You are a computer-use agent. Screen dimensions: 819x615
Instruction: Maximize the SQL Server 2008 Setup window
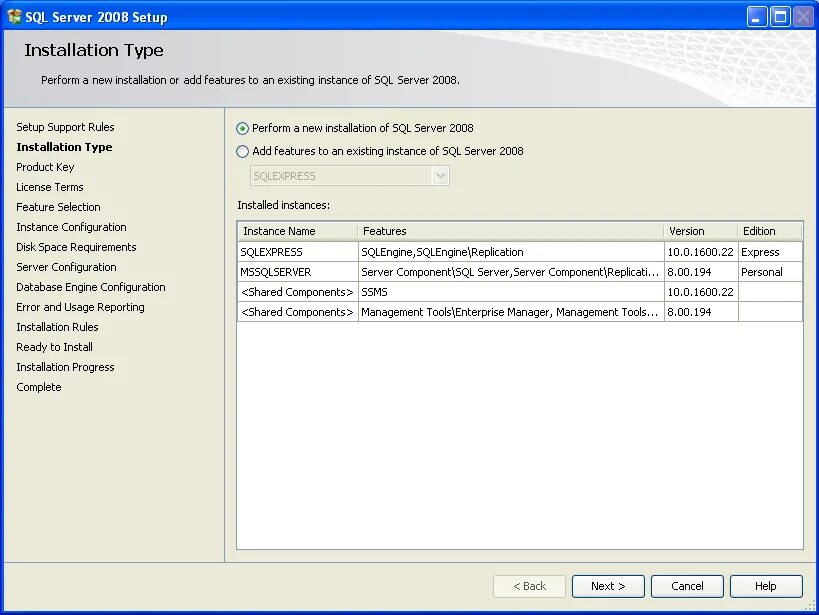(780, 17)
